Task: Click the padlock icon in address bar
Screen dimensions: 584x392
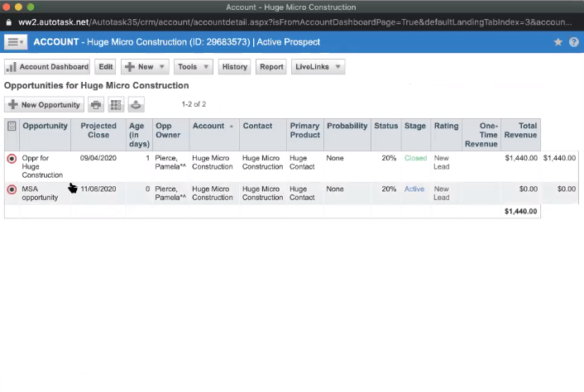Action: pos(8,22)
